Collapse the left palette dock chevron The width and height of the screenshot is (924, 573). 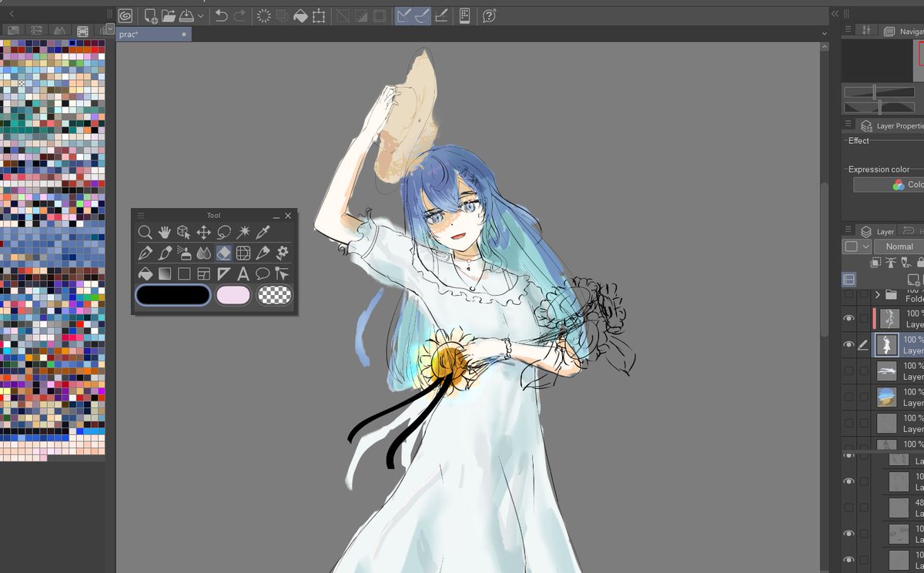pos(11,14)
